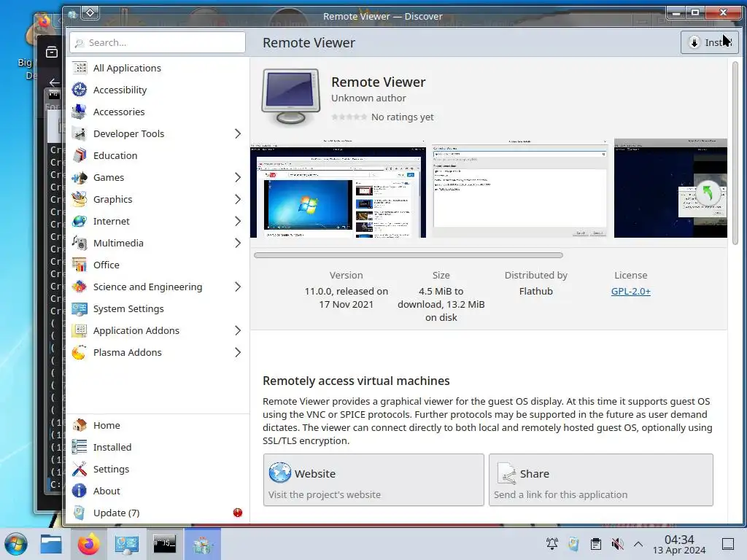Click the app rating stars
The height and width of the screenshot is (560, 747).
[349, 117]
